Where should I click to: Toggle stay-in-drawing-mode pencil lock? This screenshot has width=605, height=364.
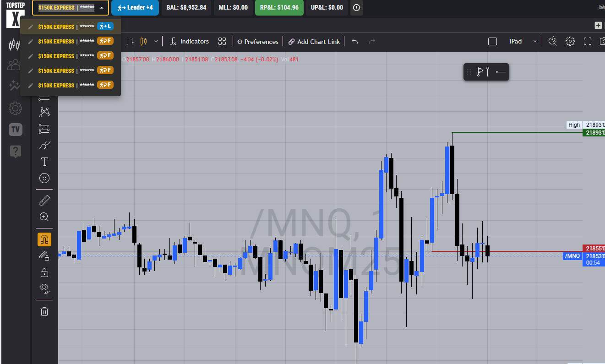[x=44, y=256]
